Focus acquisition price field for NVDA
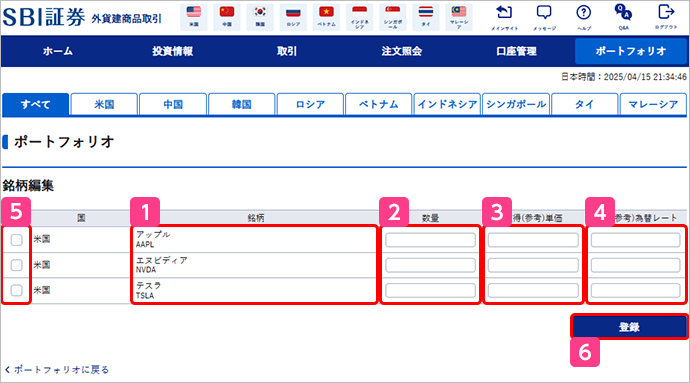The image size is (690, 383). 533,265
